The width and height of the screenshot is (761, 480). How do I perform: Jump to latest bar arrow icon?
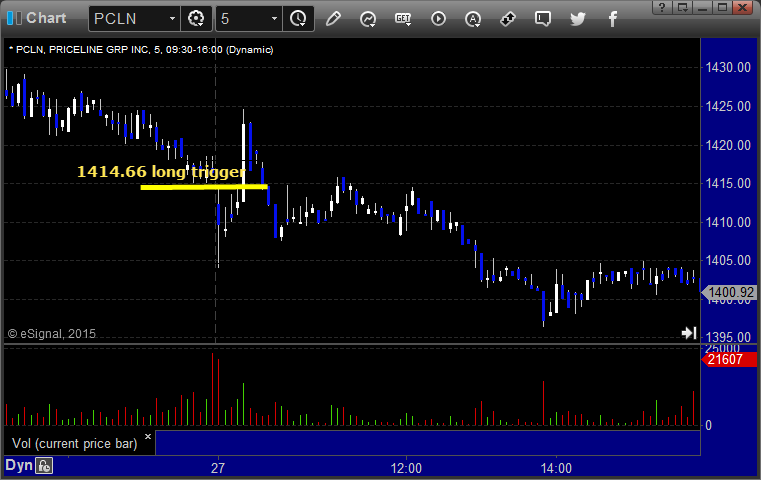(689, 333)
